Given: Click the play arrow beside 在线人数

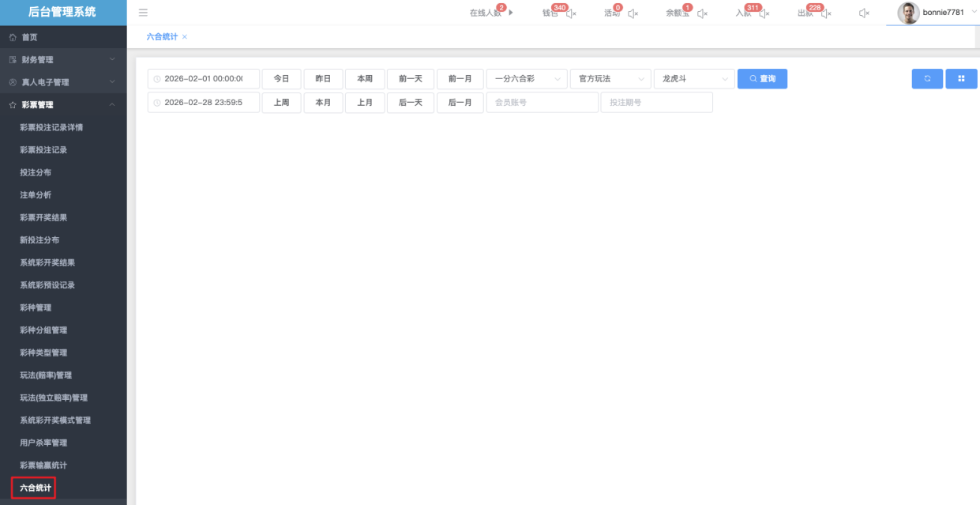Looking at the screenshot, I should point(511,13).
